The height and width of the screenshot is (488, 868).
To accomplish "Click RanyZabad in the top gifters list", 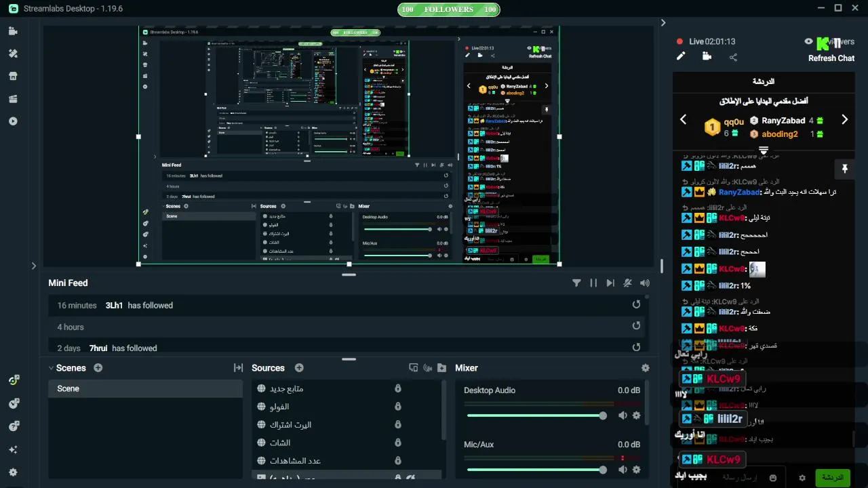I will coord(783,121).
